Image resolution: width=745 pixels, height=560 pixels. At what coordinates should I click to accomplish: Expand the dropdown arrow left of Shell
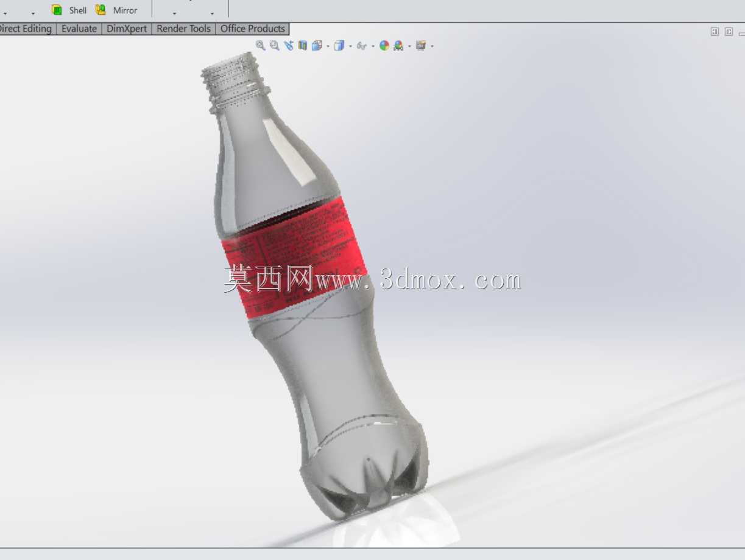(x=33, y=13)
